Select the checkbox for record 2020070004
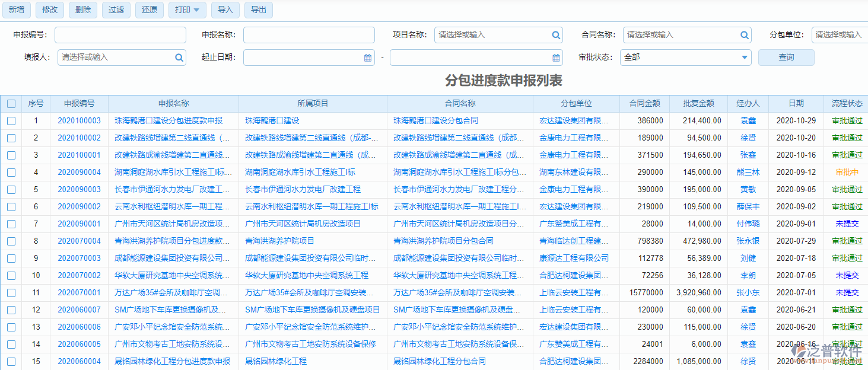868x370 pixels. (11, 241)
